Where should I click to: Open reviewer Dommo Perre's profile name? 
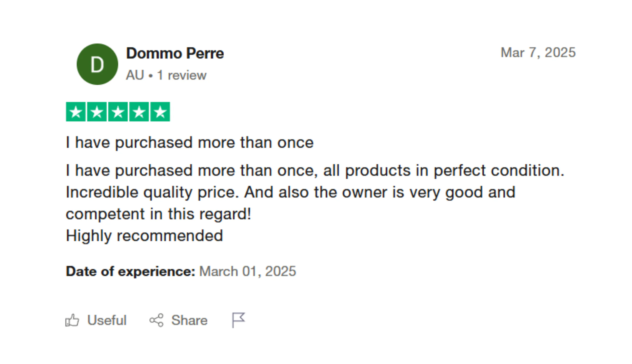pos(175,53)
